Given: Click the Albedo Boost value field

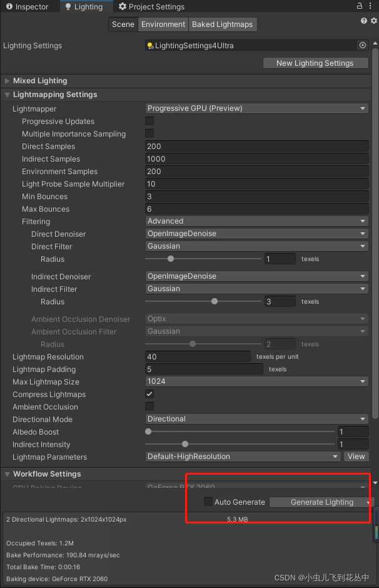Looking at the screenshot, I should coord(353,431).
